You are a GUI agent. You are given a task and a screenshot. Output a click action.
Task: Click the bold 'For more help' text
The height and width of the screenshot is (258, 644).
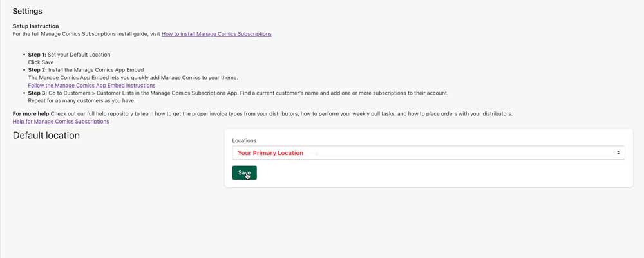[x=31, y=114]
